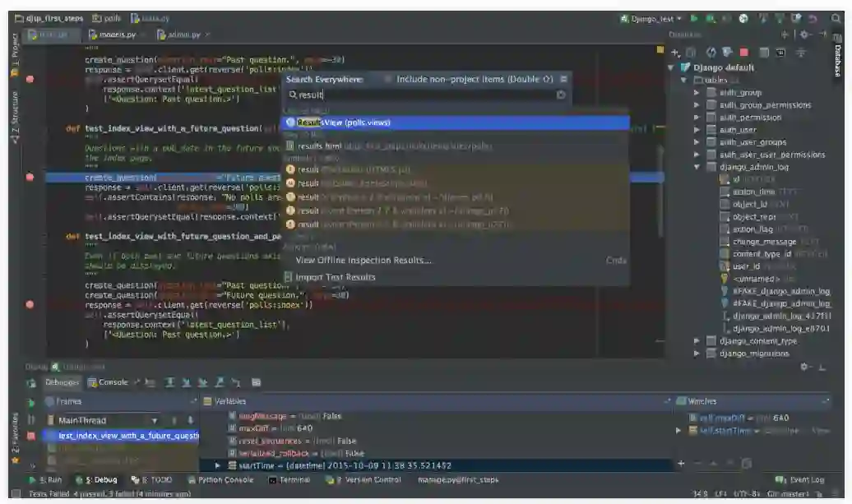Viewport: 852px width, 504px height.
Task: Open the Version Control tool window
Action: pyautogui.click(x=363, y=480)
